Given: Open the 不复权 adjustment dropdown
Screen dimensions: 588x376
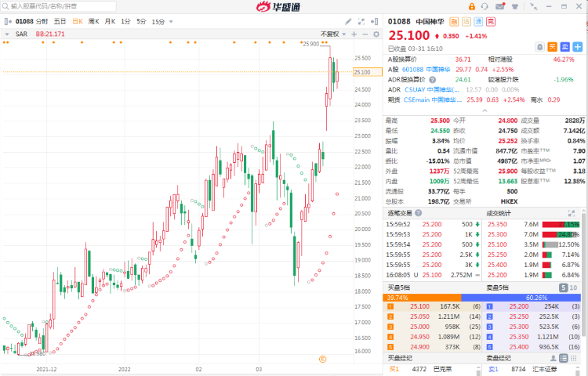Looking at the screenshot, I should click(332, 34).
